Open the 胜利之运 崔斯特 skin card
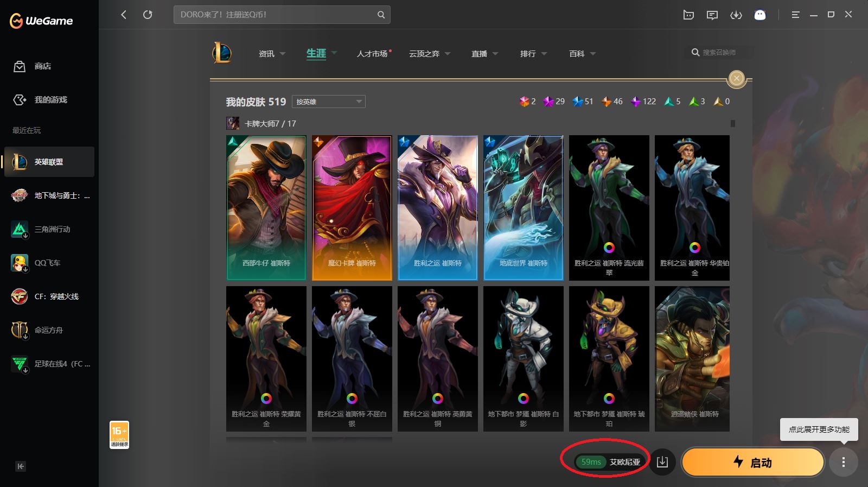This screenshot has width=868, height=487. pos(438,208)
